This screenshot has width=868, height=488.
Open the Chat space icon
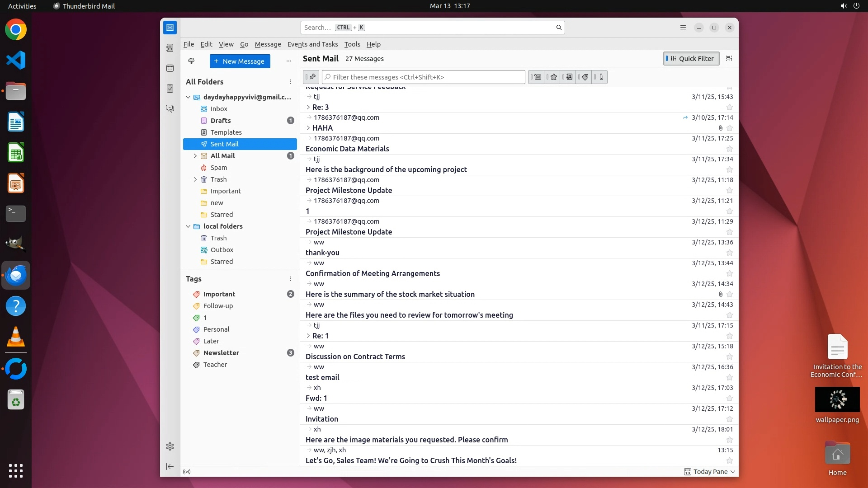[x=170, y=109]
